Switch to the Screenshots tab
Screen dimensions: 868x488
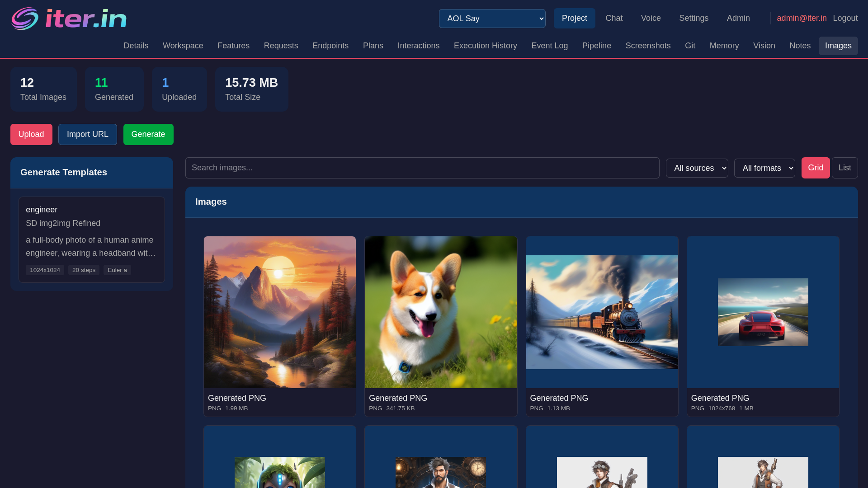tap(647, 46)
